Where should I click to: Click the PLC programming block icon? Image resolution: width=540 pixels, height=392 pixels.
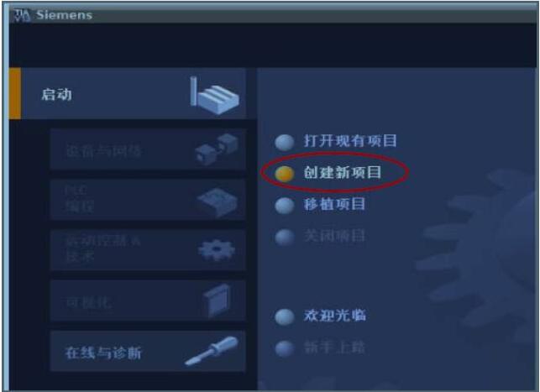point(218,202)
